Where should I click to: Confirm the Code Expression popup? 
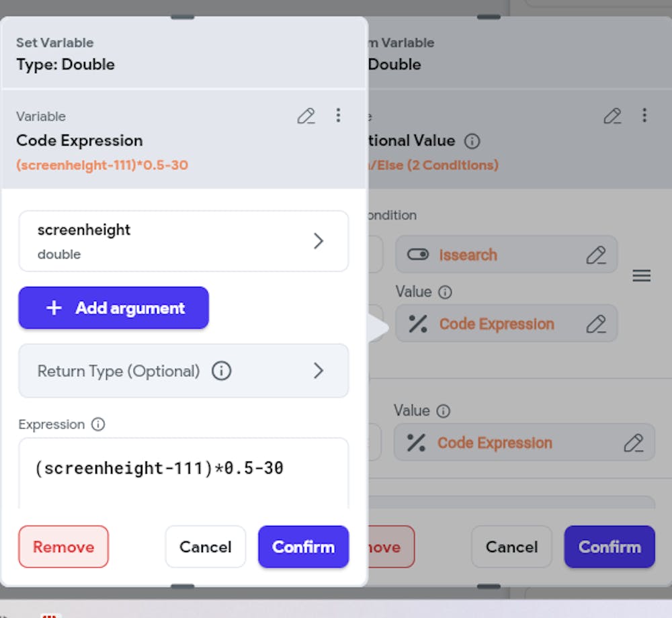303,547
